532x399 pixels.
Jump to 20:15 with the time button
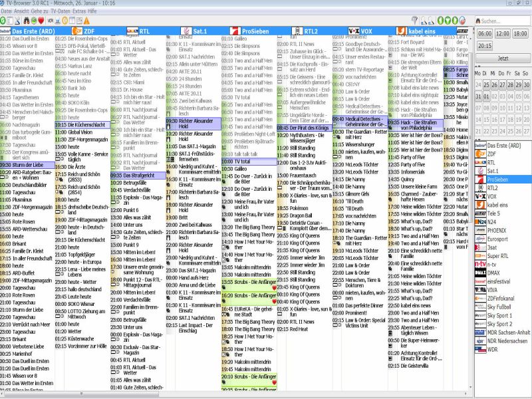tap(485, 46)
